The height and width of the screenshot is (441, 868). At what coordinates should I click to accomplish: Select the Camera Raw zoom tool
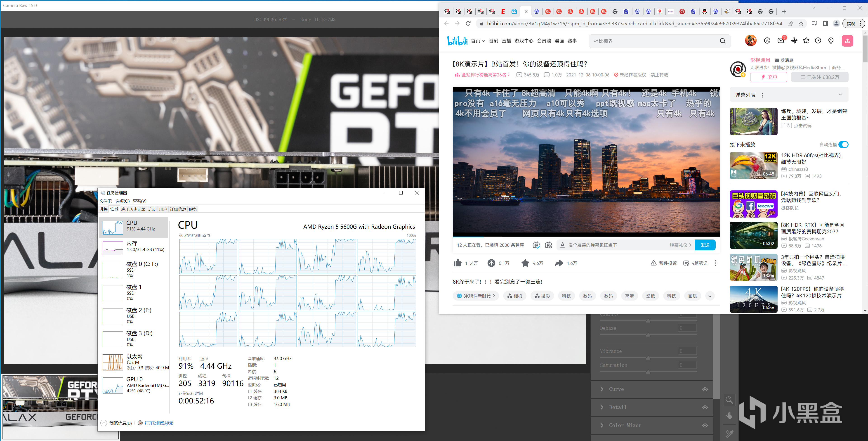(x=729, y=400)
